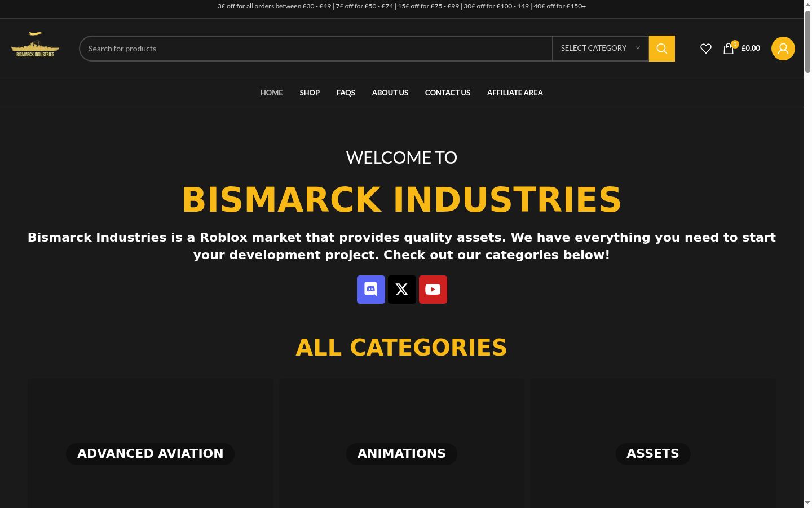Click the Bismarck Industries logo
Image resolution: width=812 pixels, height=508 pixels.
pos(35,45)
